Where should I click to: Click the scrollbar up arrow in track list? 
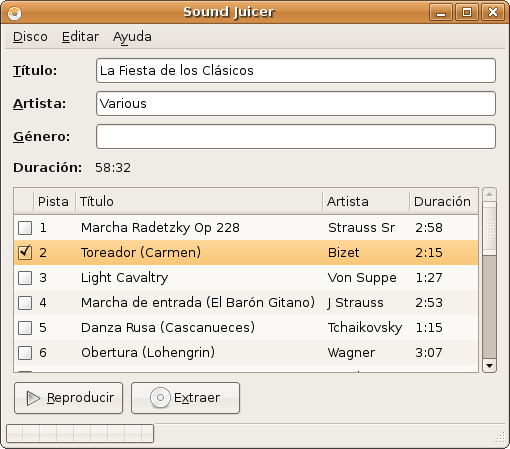coord(489,194)
